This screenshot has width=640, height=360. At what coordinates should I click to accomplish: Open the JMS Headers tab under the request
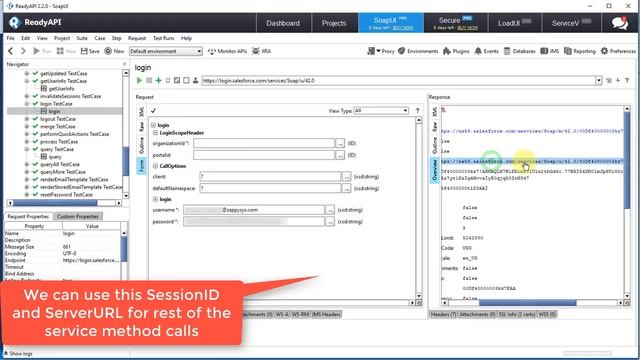(x=326, y=314)
